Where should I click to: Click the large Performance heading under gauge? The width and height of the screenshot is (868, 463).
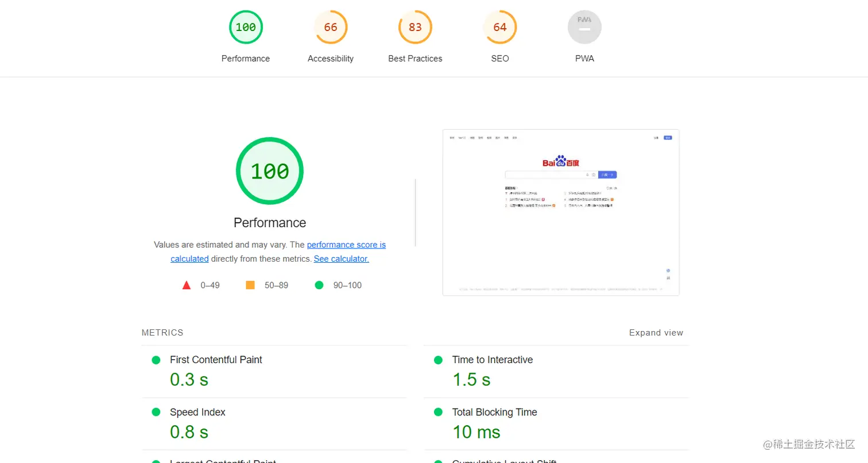pos(270,223)
